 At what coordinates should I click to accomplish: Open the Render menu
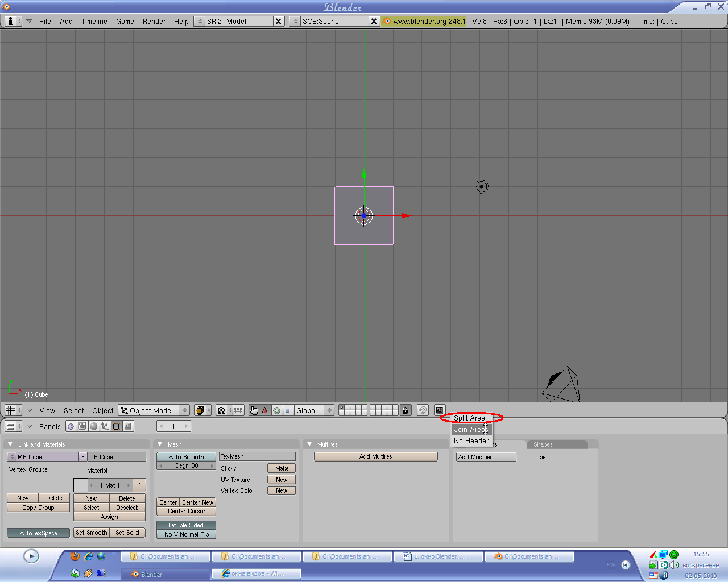tap(154, 22)
